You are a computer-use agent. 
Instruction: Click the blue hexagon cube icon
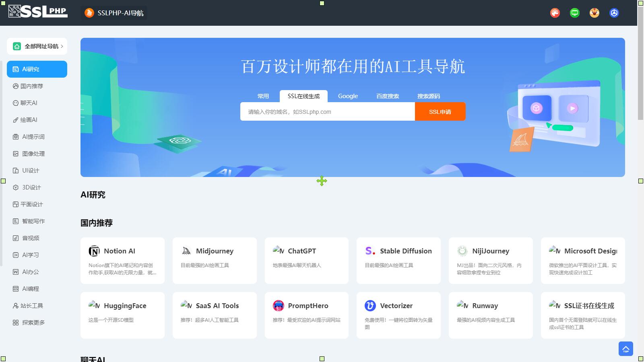614,13
